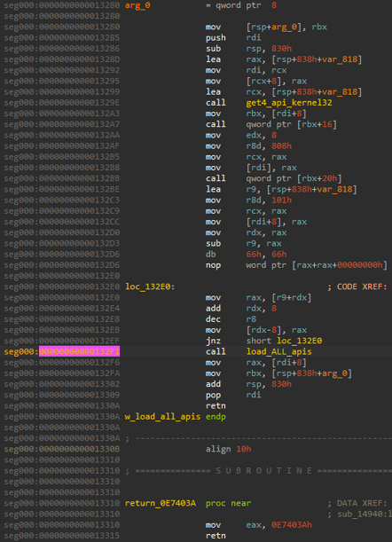Click mov [rcx+8], rax operand
This screenshot has width=392, height=542.
click(276, 81)
